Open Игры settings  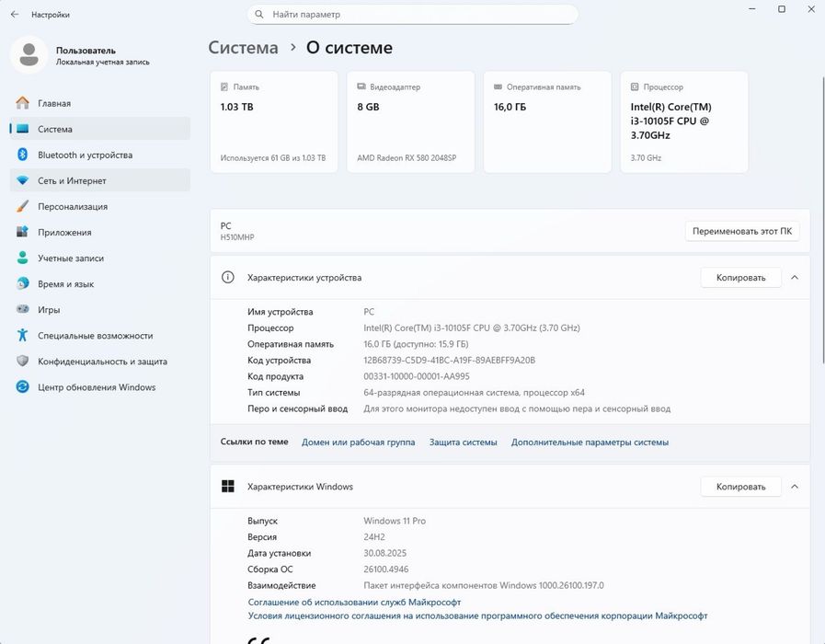point(100,309)
